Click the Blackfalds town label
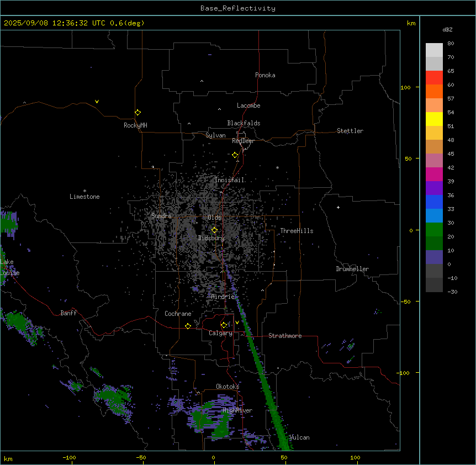 (244, 123)
